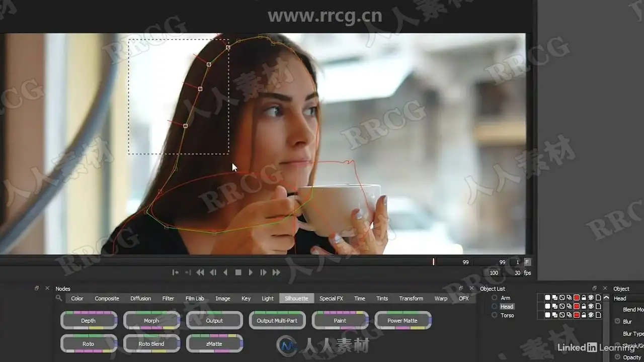
Task: Toggle the lock icon on the Torso row
Action: [x=584, y=315]
